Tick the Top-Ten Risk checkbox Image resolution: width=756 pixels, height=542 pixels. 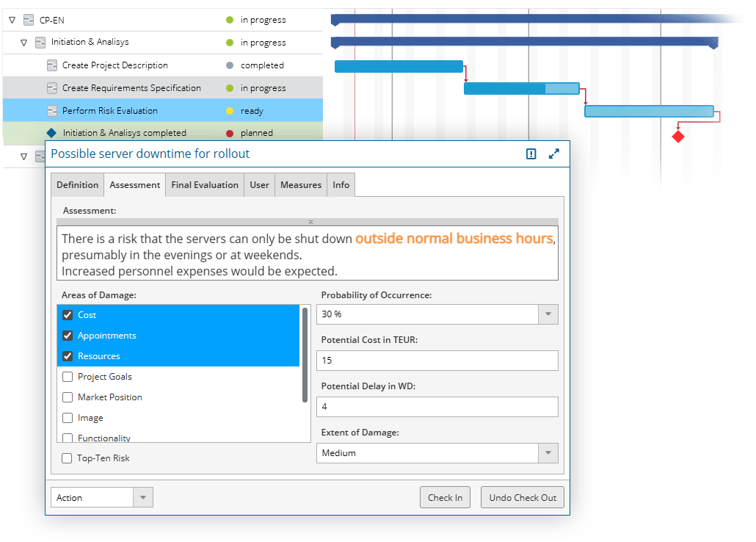67,458
